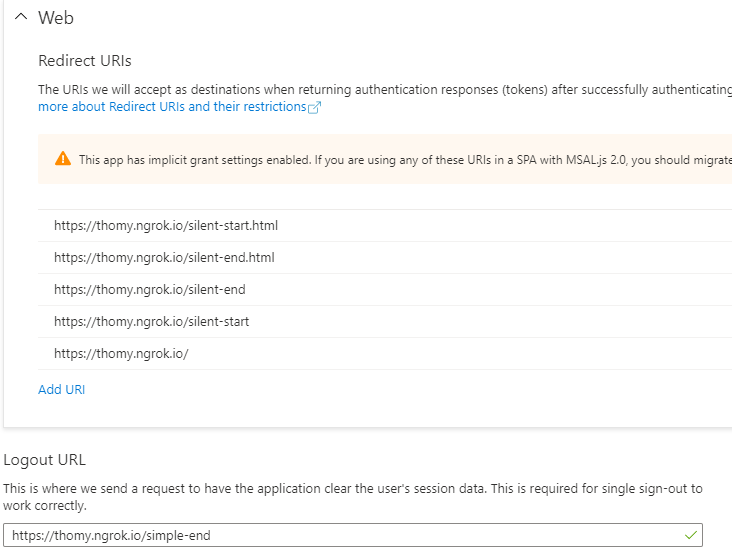This screenshot has width=732, height=552.
Task: Click the orange warning triangle icon
Action: [x=63, y=159]
